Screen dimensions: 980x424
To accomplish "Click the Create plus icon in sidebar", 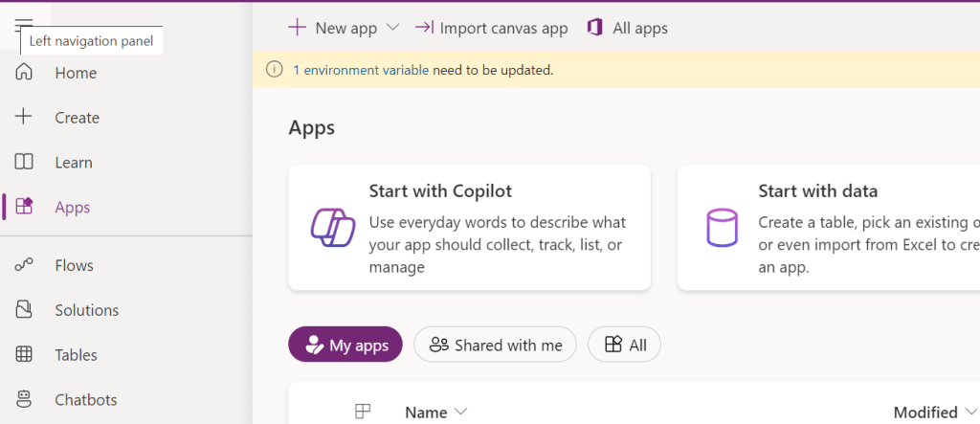I will point(24,117).
